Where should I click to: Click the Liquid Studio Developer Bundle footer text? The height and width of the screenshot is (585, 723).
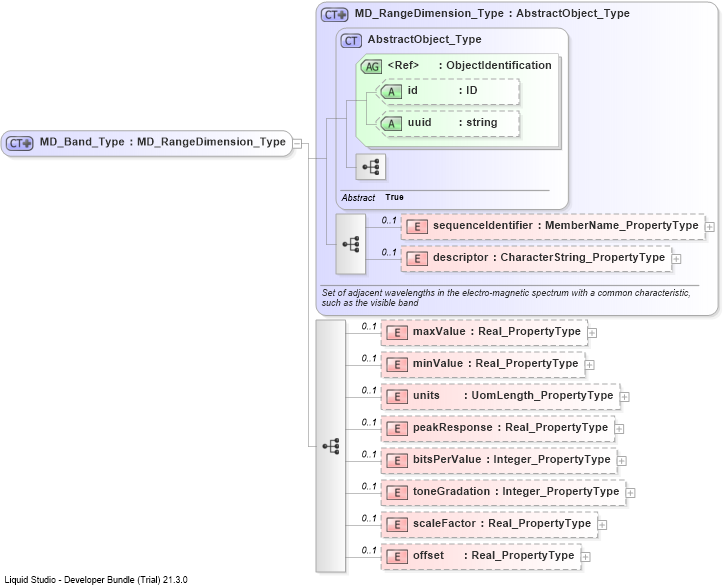click(x=96, y=579)
